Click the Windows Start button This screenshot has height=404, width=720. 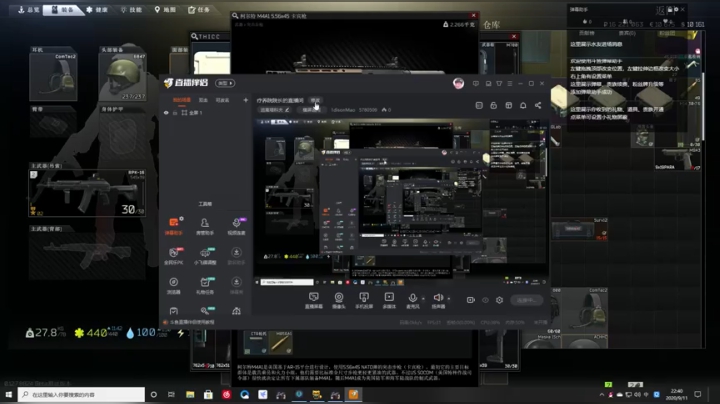point(8,394)
